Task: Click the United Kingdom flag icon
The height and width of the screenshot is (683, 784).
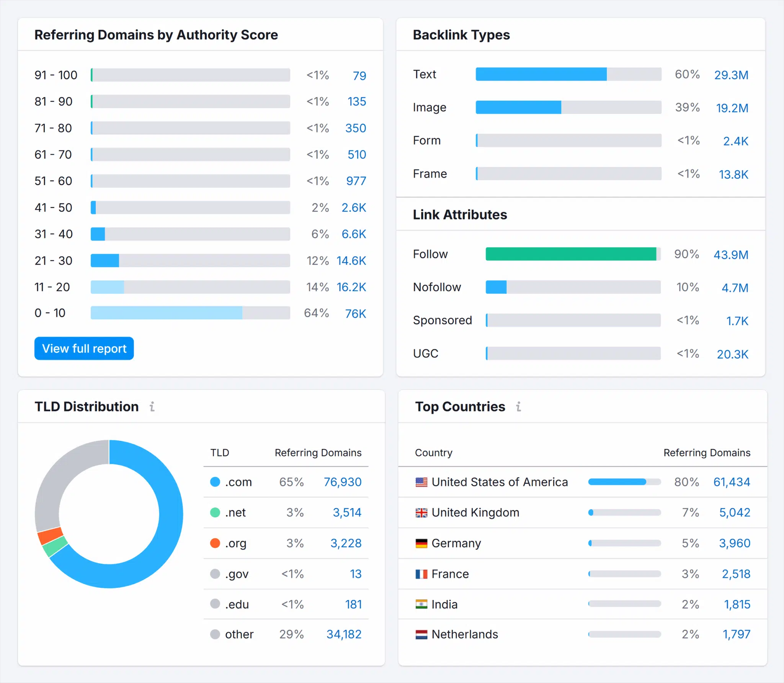Action: click(421, 512)
